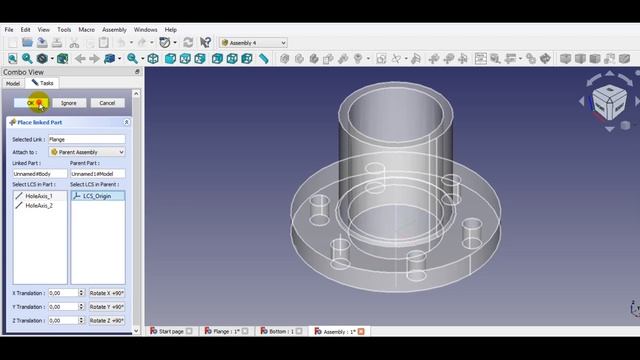Click Rotate Y +90° button

(107, 307)
